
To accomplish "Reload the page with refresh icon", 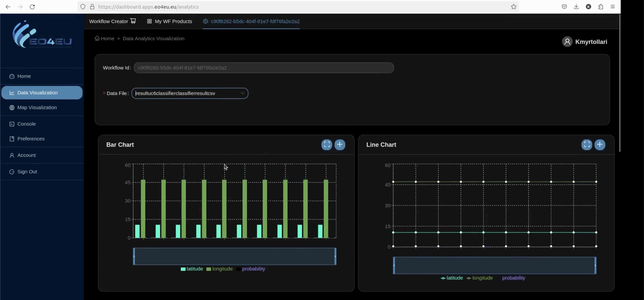I will (x=32, y=7).
